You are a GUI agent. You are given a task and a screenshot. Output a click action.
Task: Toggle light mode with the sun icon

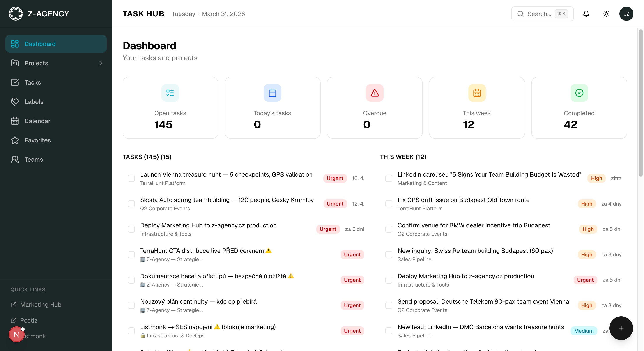point(606,14)
